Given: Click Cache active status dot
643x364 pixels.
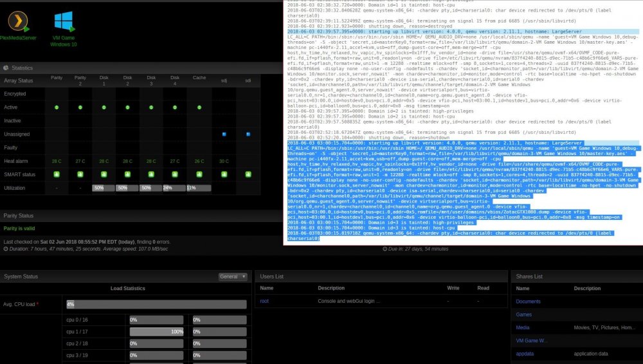Looking at the screenshot, I should (x=199, y=107).
